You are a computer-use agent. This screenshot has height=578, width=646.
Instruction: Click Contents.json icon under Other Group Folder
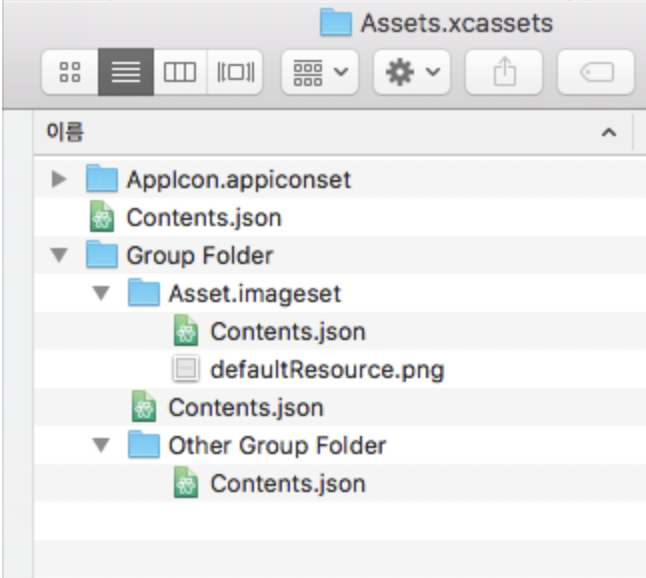(x=185, y=482)
